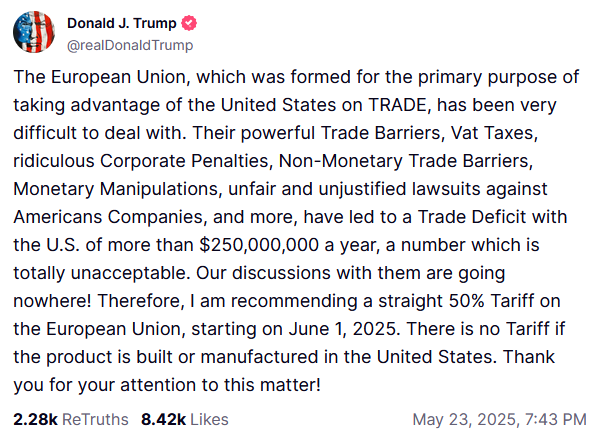Screen dimensions: 596x443
Task: Click the '50% Tariff' text in post
Action: coord(491,301)
